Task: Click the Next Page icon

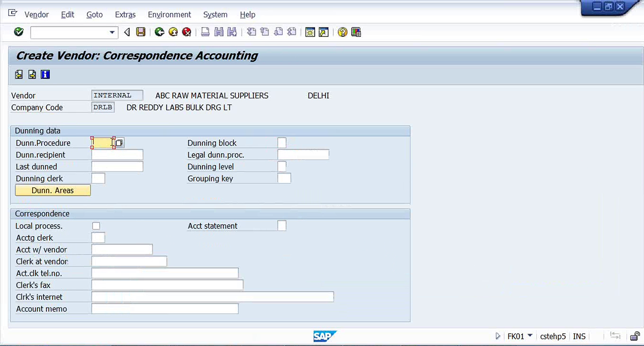Action: (x=278, y=32)
